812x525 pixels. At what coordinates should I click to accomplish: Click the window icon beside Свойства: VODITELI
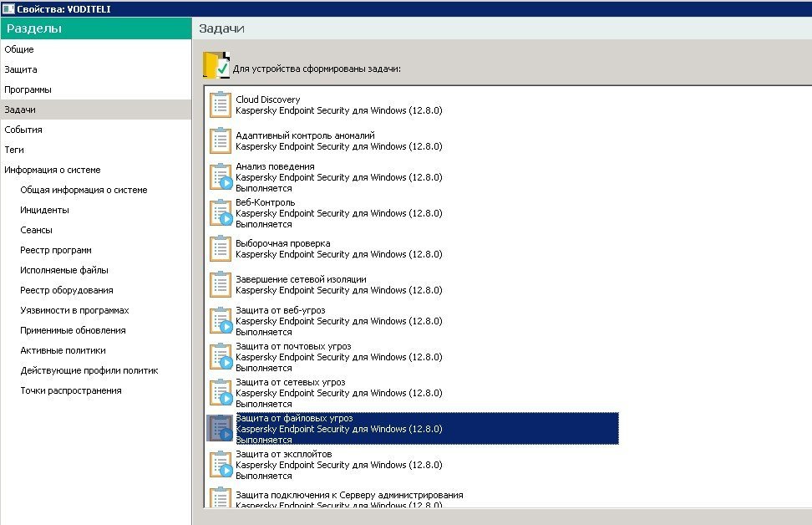point(8,9)
